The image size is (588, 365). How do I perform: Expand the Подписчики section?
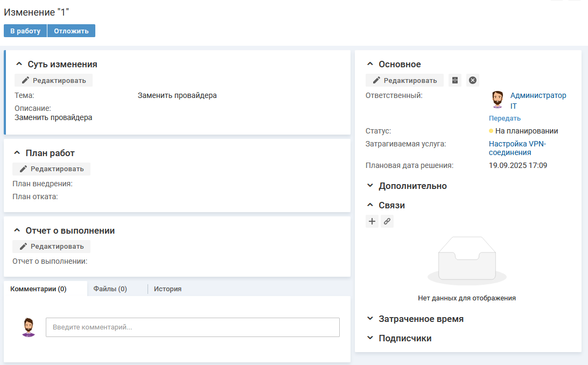pos(370,338)
